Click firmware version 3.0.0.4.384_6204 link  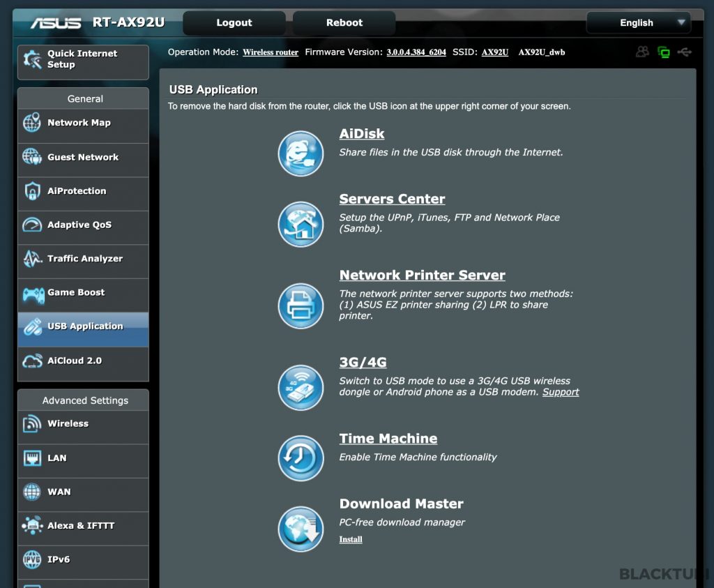(416, 52)
